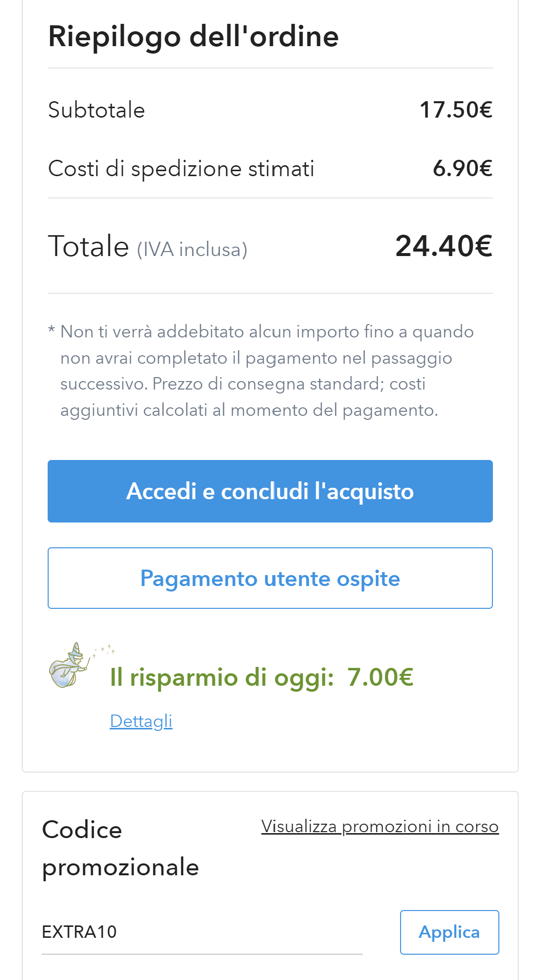Click the "Codice promozionale" heading
The width and height of the screenshot is (546, 980).
click(x=120, y=848)
